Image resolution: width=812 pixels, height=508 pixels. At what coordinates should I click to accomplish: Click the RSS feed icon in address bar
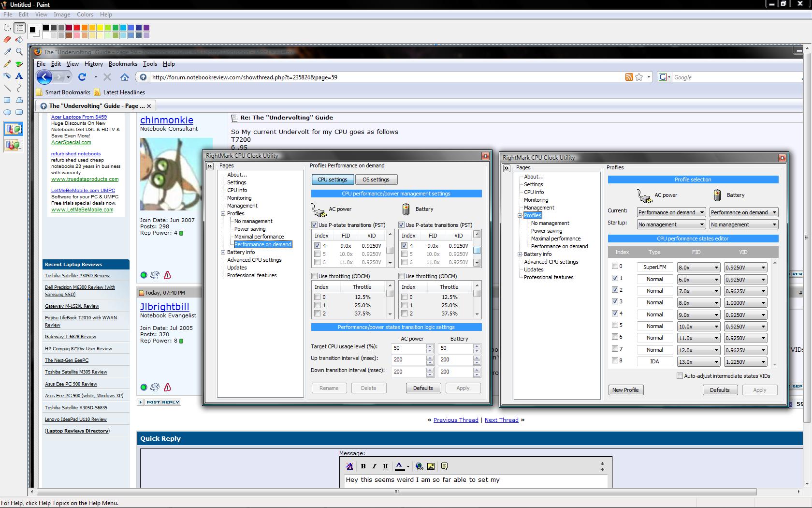pos(629,77)
